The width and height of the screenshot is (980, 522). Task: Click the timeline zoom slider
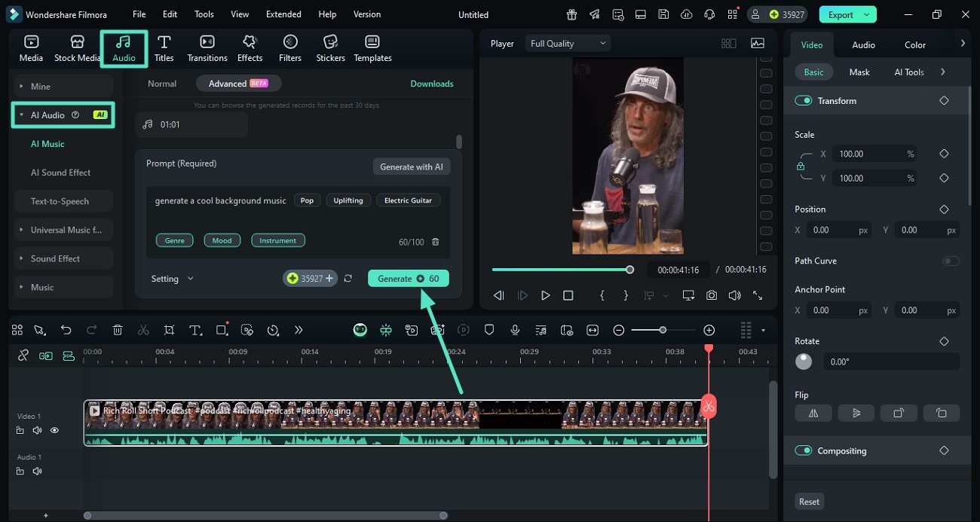663,330
